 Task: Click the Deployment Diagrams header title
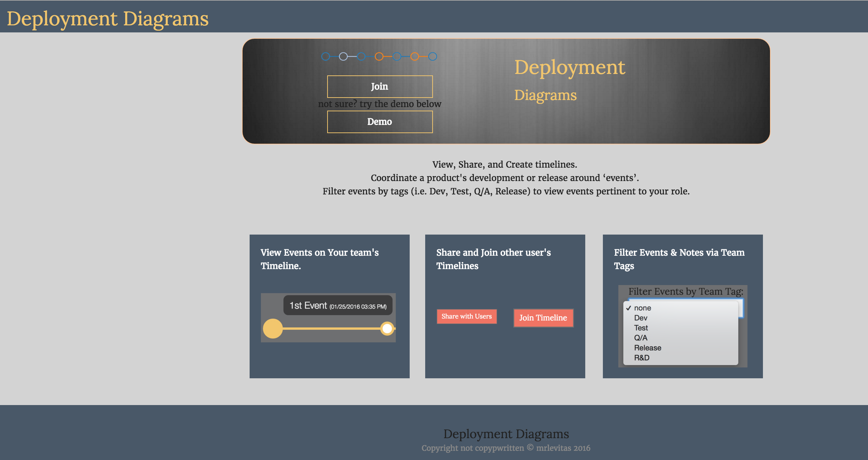(x=108, y=18)
